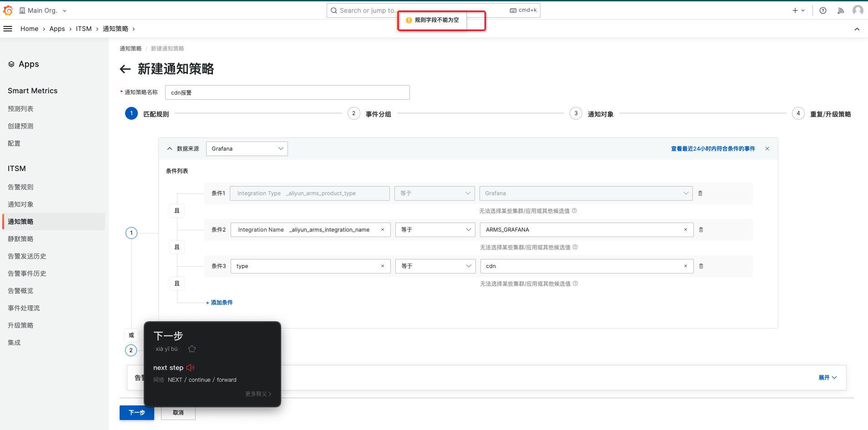Viewport: 868px width, 430px height.
Task: Open the Main Org. switcher dropdown
Action: click(x=43, y=10)
